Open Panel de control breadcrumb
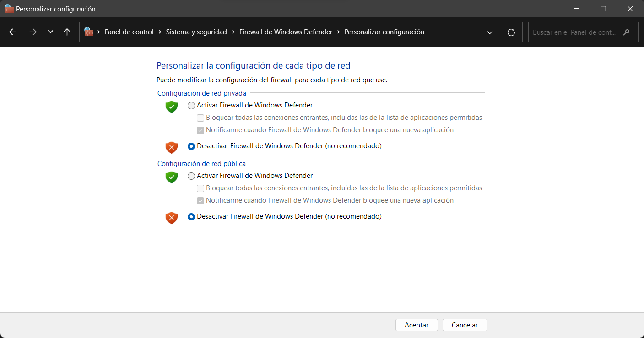 129,32
